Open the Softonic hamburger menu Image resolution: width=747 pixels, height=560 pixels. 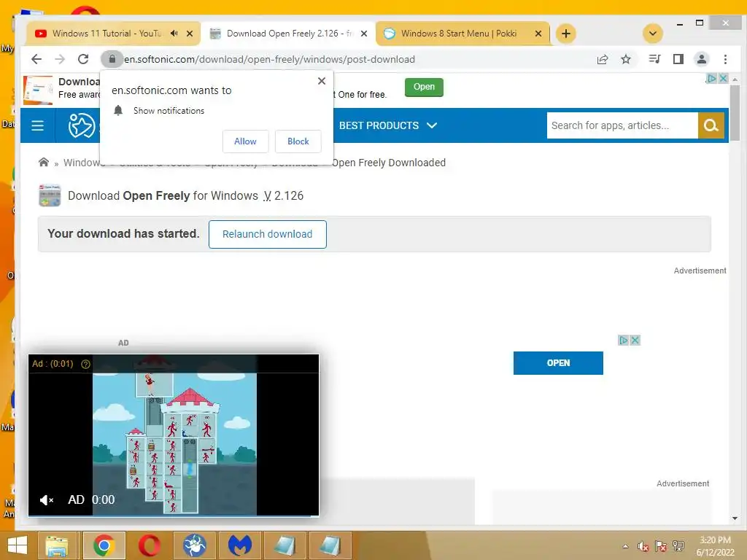(x=38, y=125)
